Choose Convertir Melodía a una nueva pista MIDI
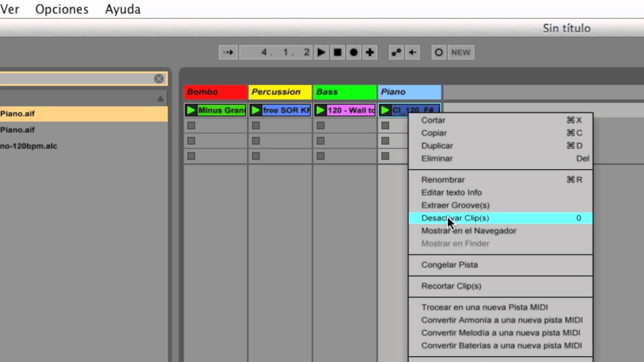 pos(500,333)
